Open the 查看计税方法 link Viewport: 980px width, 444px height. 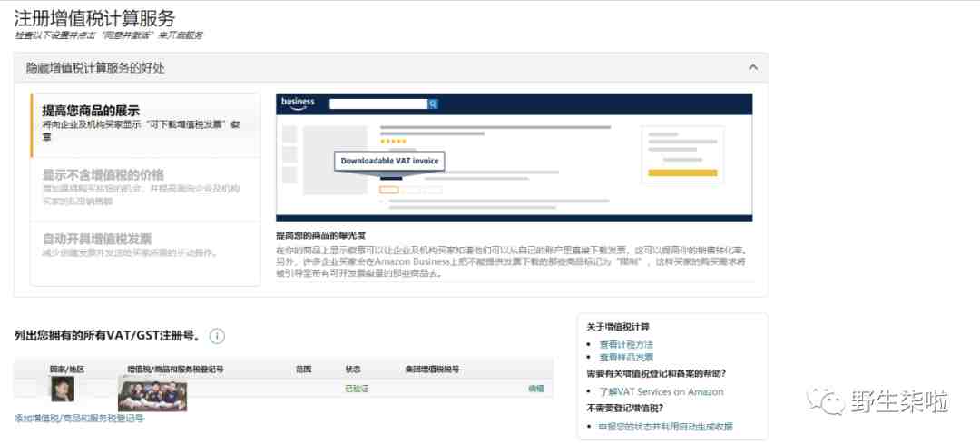point(625,344)
